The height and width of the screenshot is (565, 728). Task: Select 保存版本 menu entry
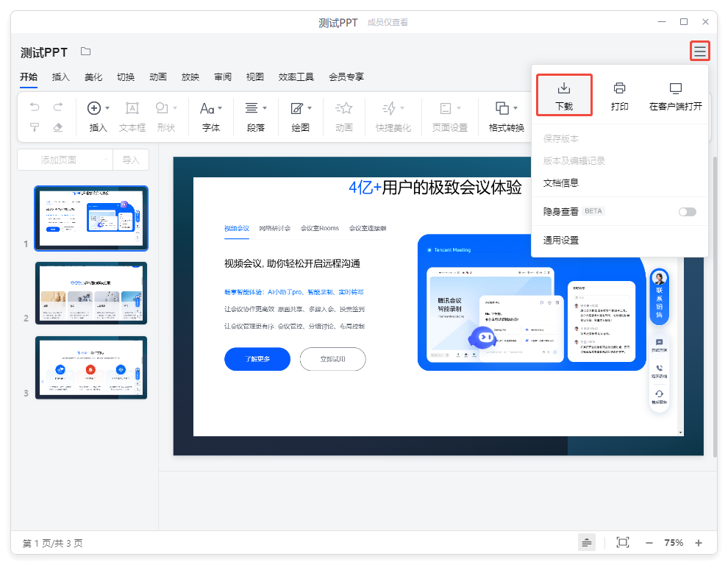tap(619, 138)
